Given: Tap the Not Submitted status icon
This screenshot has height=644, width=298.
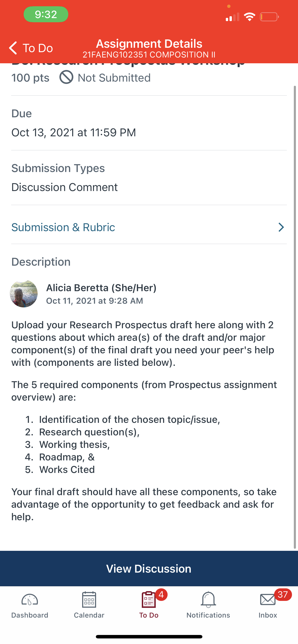Looking at the screenshot, I should point(66,77).
